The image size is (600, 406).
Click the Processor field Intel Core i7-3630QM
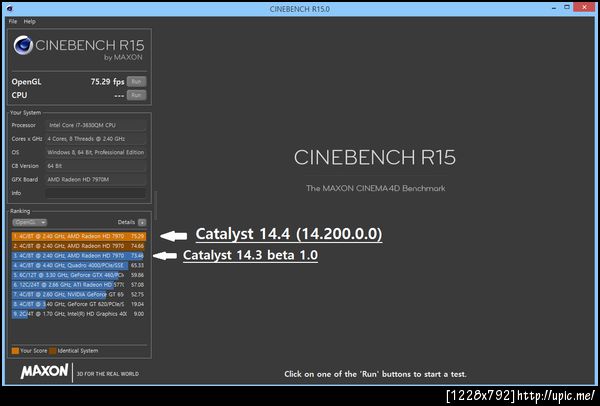coord(96,125)
